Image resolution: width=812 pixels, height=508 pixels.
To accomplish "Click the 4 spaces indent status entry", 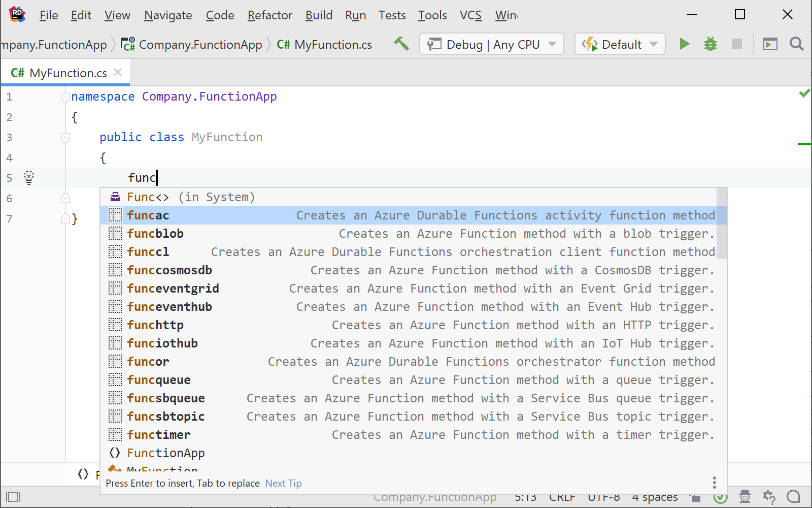I will 655,497.
